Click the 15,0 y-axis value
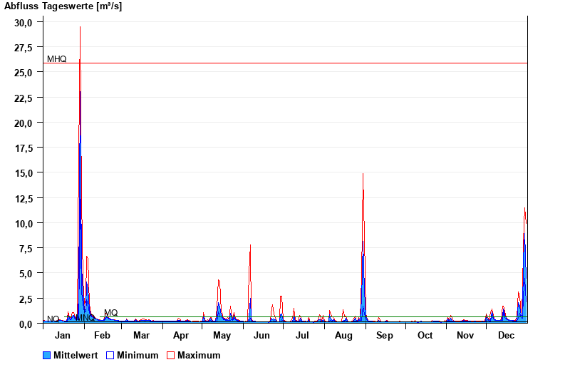This screenshot has height=392, width=570. point(24,173)
